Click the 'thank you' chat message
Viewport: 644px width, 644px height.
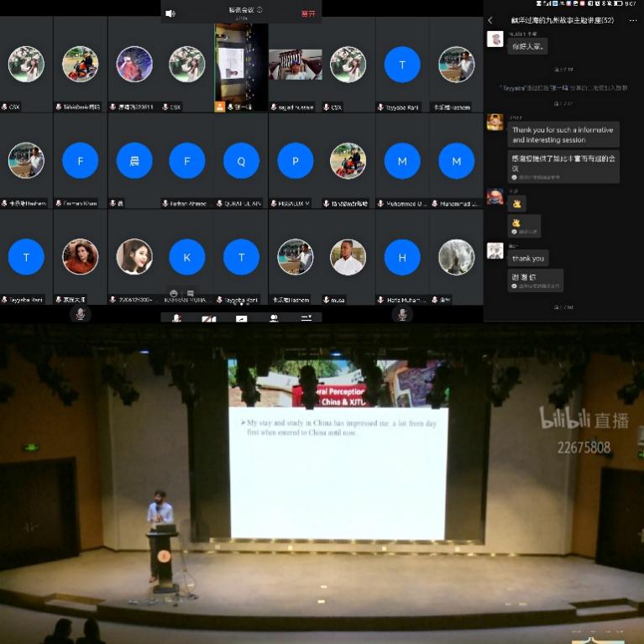[528, 258]
